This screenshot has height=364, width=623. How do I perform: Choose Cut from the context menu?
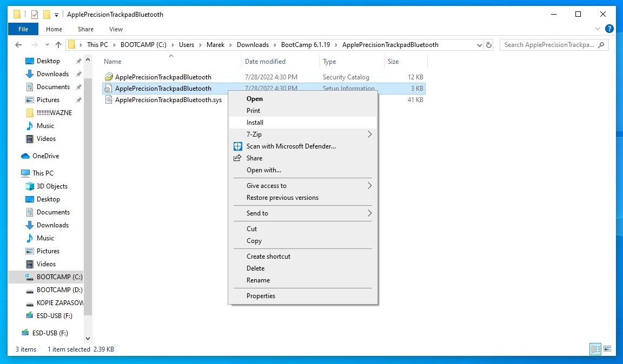pos(303,228)
